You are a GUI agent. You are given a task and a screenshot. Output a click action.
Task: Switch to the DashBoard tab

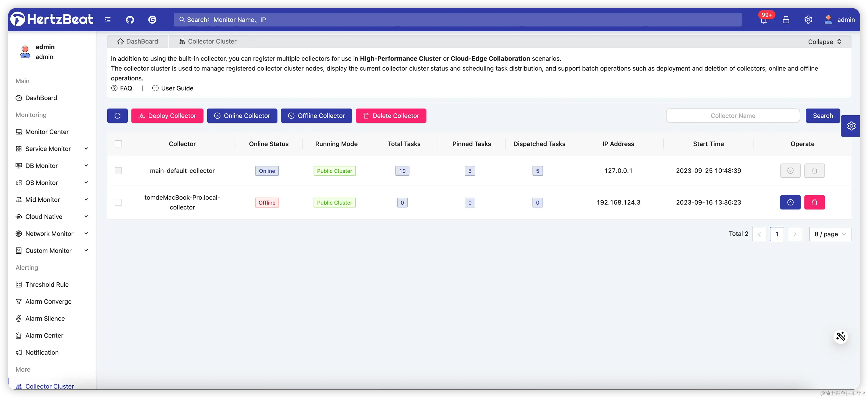coord(138,41)
